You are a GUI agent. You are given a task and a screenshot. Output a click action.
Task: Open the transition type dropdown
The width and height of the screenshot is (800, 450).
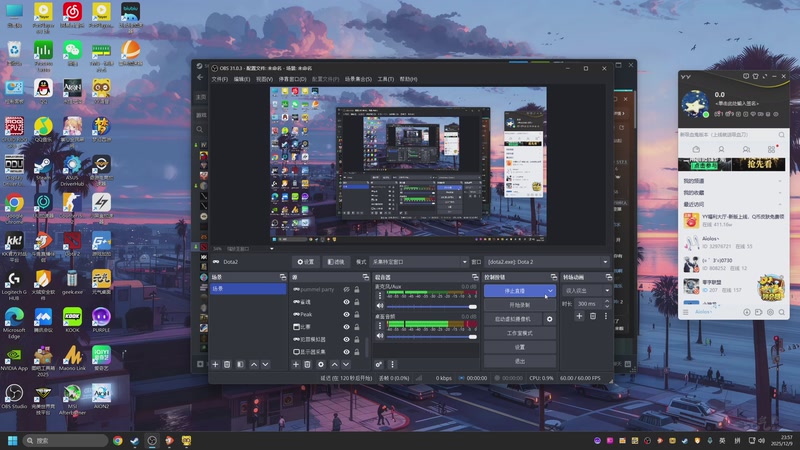tap(586, 290)
